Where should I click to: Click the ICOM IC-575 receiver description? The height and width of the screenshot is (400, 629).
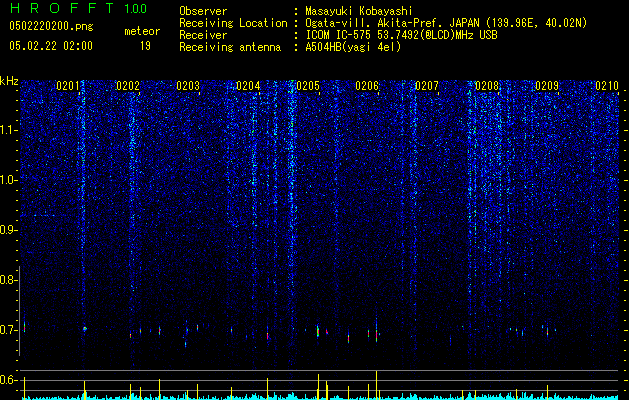tap(401, 35)
